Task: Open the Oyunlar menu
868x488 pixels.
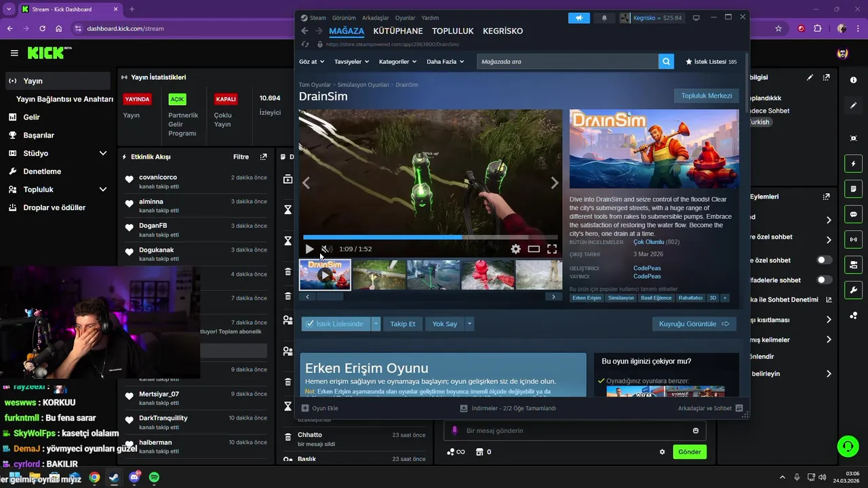Action: tap(405, 18)
